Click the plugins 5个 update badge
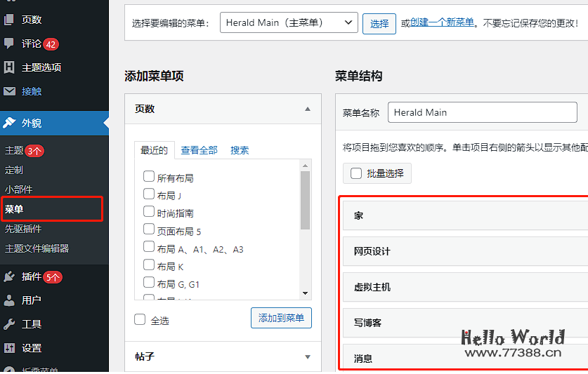The height and width of the screenshot is (374, 588). pos(53,277)
